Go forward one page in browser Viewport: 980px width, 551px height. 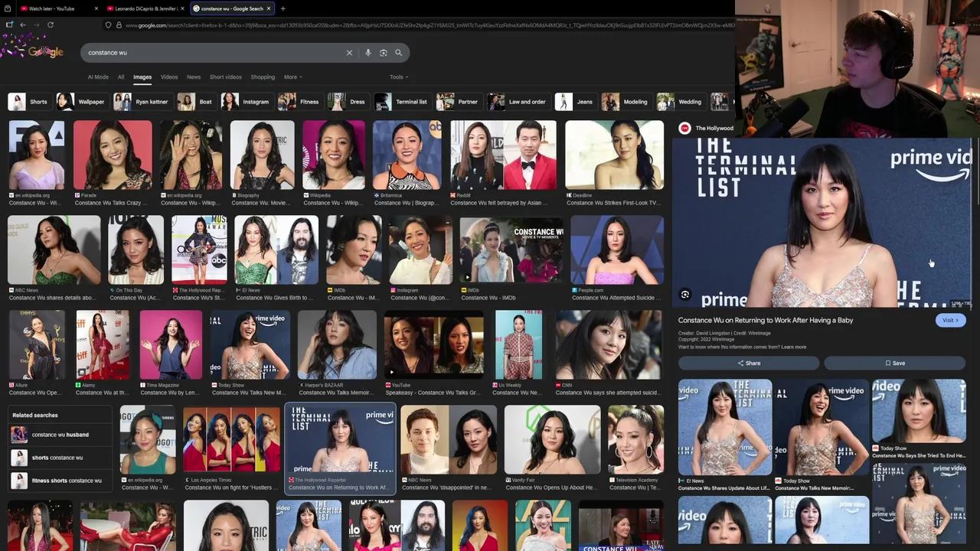point(36,24)
